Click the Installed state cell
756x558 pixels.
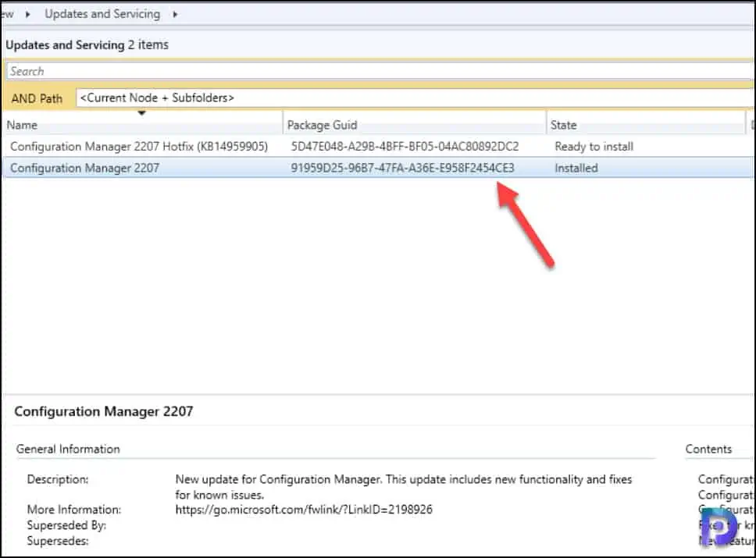576,168
